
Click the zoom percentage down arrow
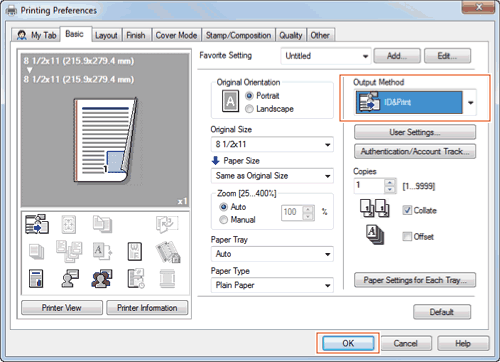[308, 217]
